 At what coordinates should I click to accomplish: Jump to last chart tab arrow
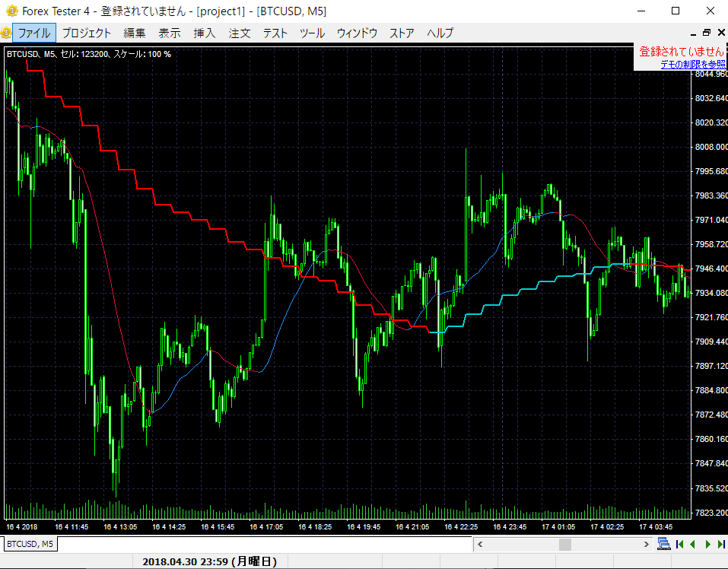click(721, 544)
